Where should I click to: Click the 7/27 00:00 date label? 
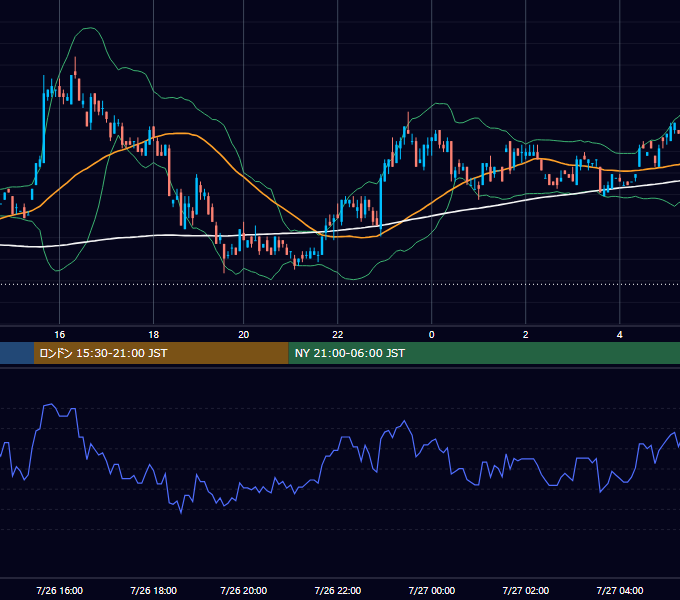coord(432,590)
